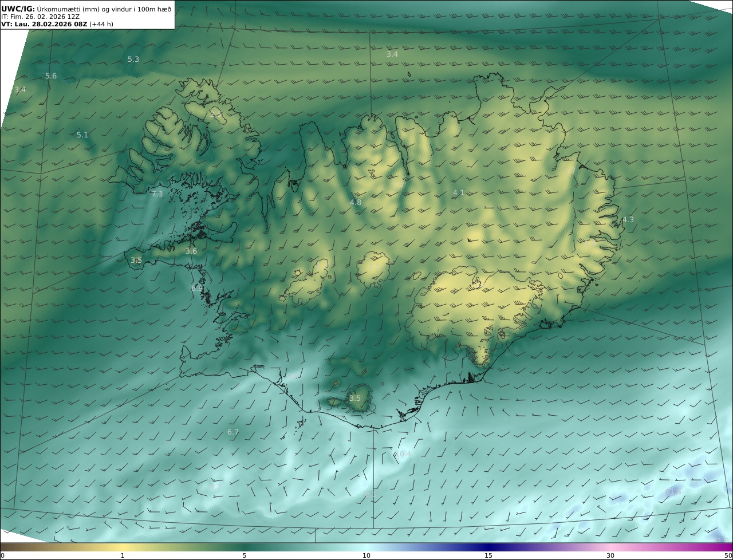Click the 3.6 value label on the map
733x560 pixels.
[x=191, y=251]
